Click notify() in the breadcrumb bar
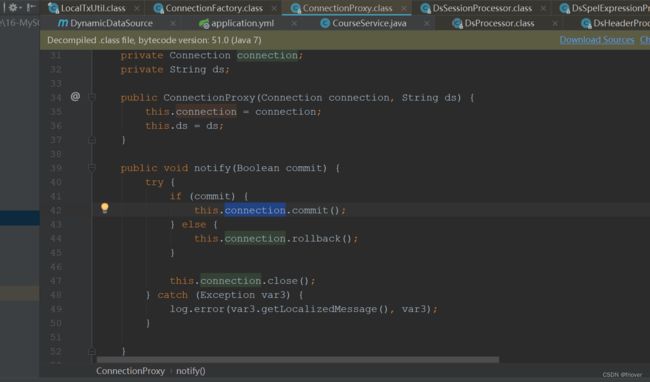Viewport: 650px width, 382px height. click(x=191, y=371)
